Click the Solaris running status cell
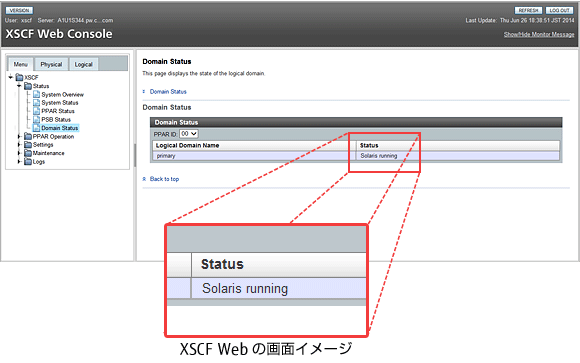Image resolution: width=580 pixels, height=363 pixels. coord(458,156)
